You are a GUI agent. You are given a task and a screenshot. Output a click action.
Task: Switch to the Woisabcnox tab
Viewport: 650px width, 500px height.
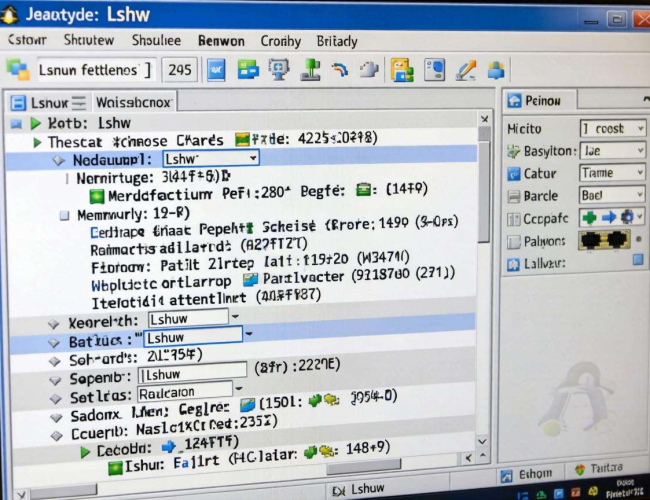pyautogui.click(x=133, y=102)
